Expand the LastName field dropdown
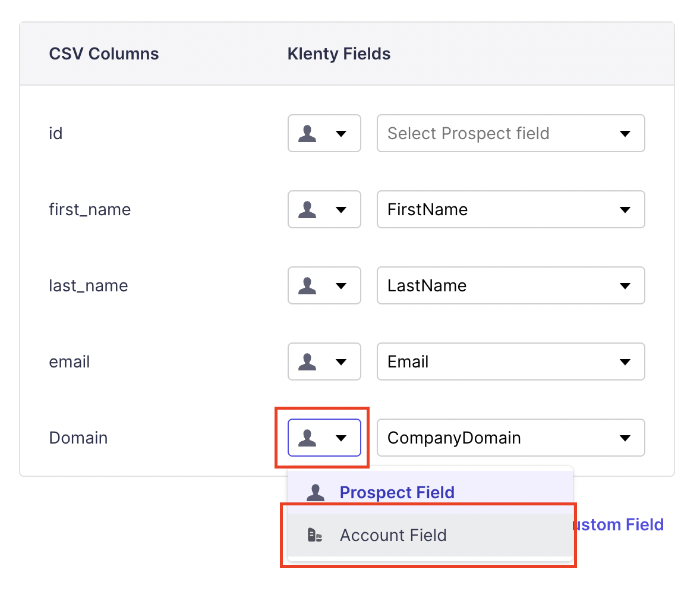Image resolution: width=700 pixels, height=591 pixels. tap(510, 285)
